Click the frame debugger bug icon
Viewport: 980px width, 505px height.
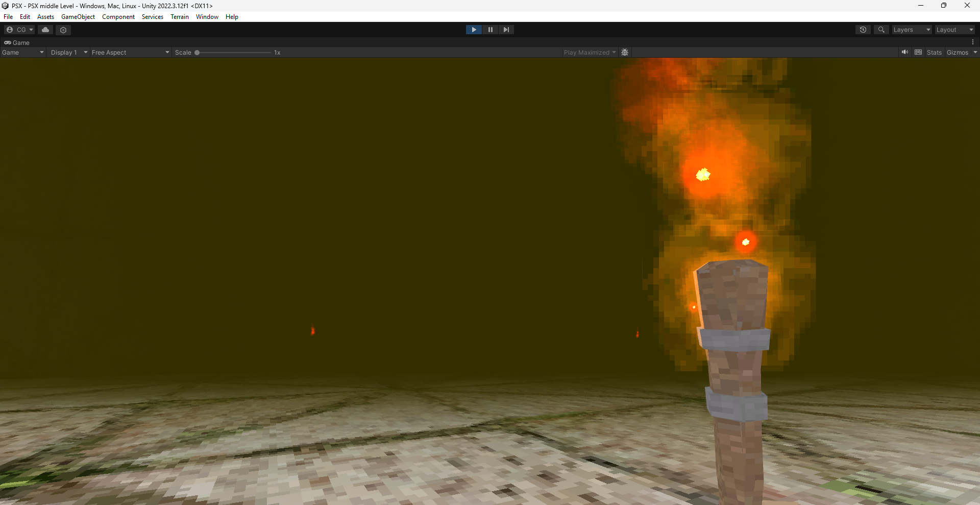click(625, 52)
